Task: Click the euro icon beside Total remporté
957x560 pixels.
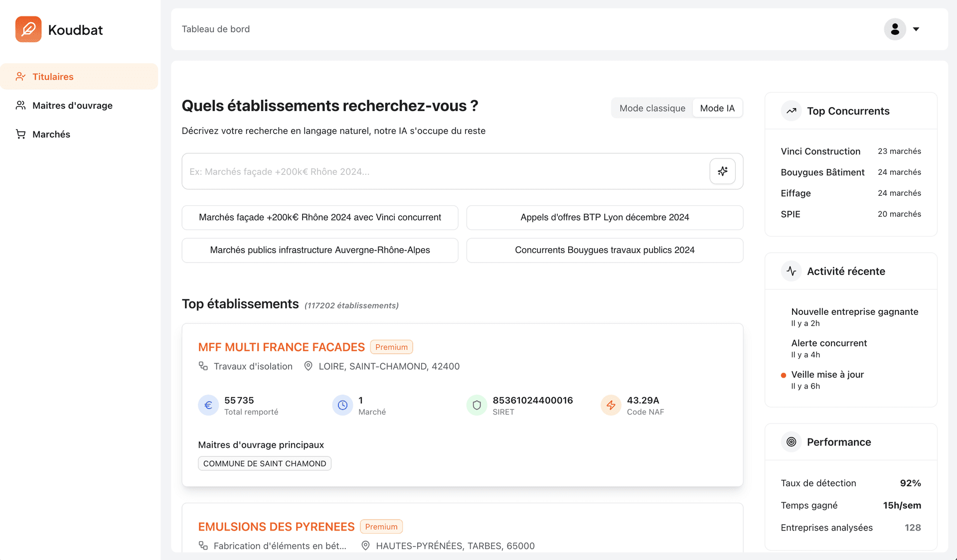Action: 208,406
